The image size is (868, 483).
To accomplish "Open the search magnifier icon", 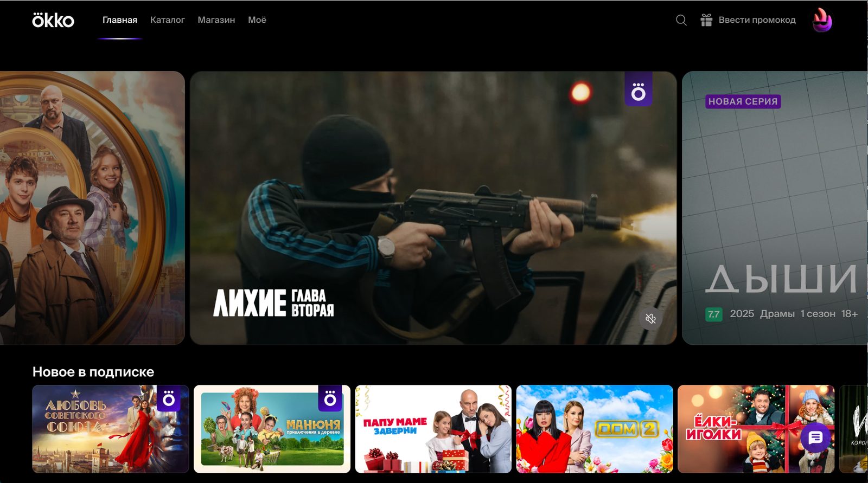I will pyautogui.click(x=681, y=20).
